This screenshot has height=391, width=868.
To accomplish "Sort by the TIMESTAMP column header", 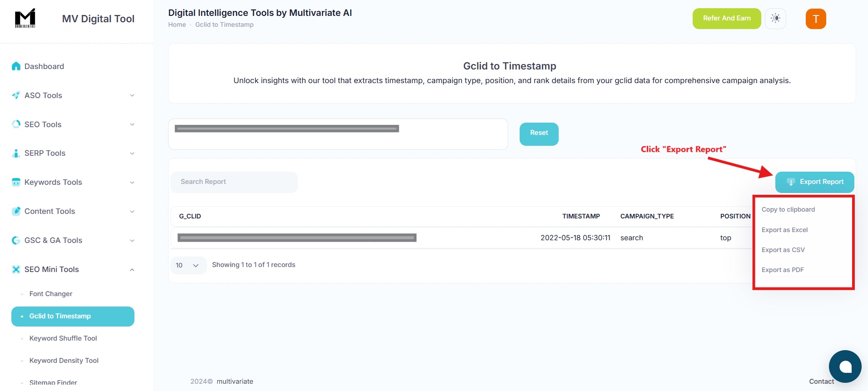I will coord(581,216).
